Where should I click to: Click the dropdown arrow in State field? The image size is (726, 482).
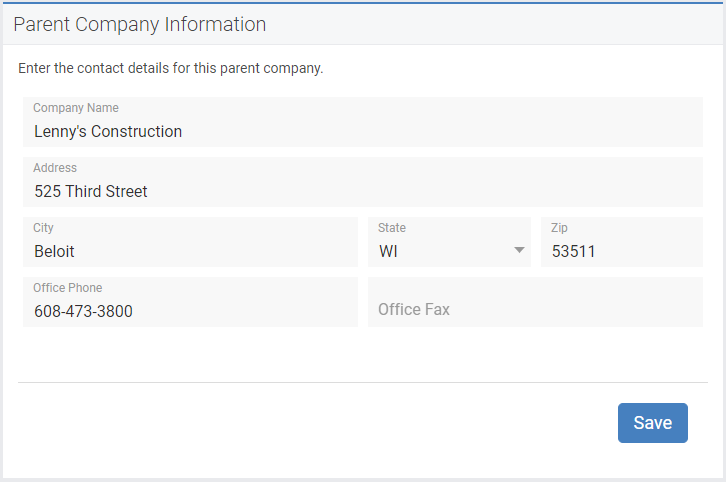519,250
